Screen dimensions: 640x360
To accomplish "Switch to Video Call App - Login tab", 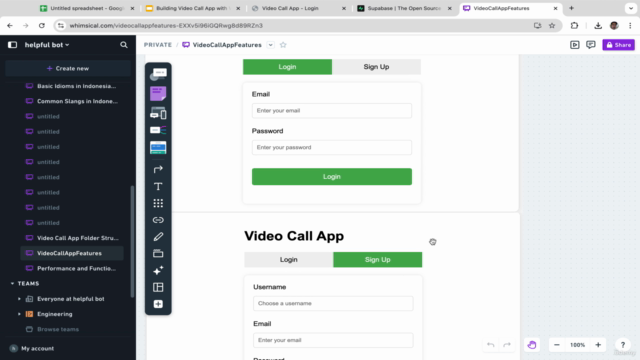I will tap(299, 8).
